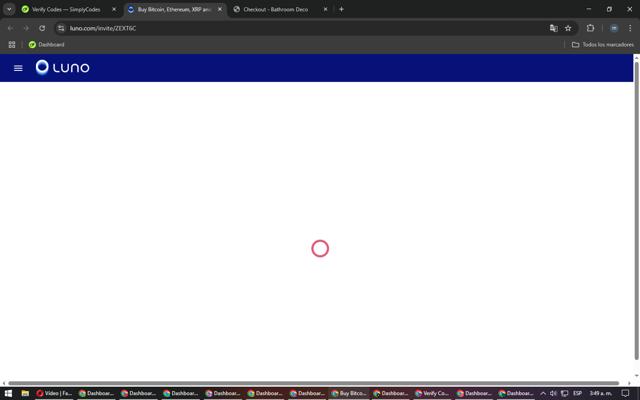Open the network icon in system tray

click(564, 393)
